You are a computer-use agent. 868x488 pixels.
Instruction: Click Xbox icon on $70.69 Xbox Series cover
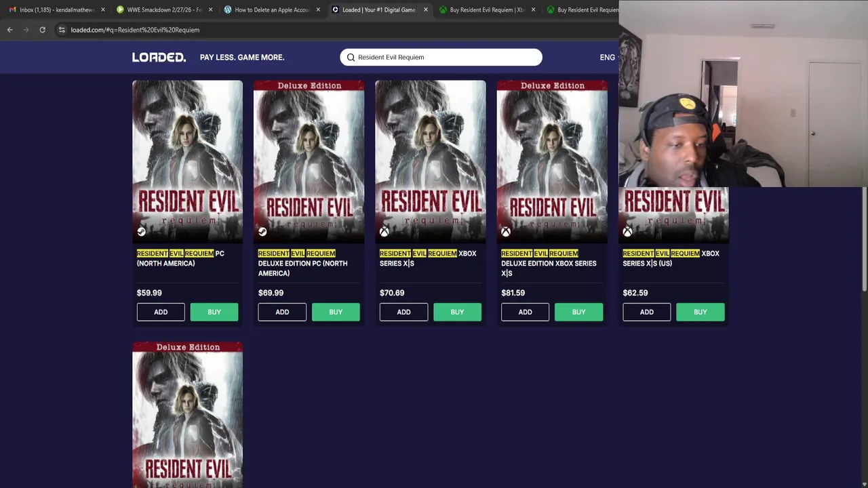click(x=384, y=232)
